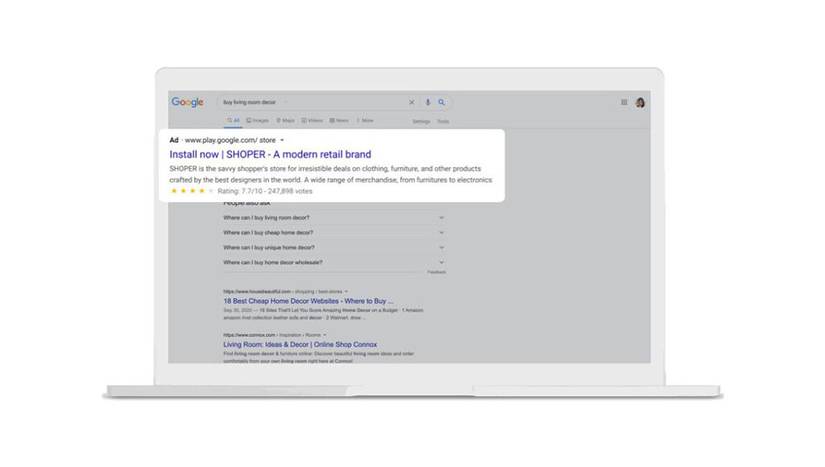Open 'Living Room: Ideas & Decor' Connox result
The height and width of the screenshot is (467, 825).
tap(300, 344)
